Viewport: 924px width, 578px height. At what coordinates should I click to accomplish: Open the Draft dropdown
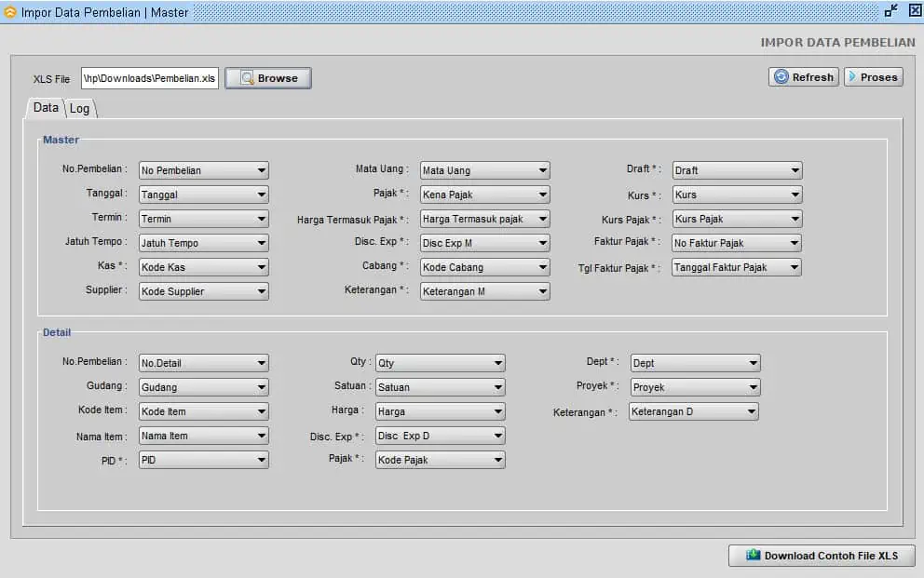coord(737,170)
